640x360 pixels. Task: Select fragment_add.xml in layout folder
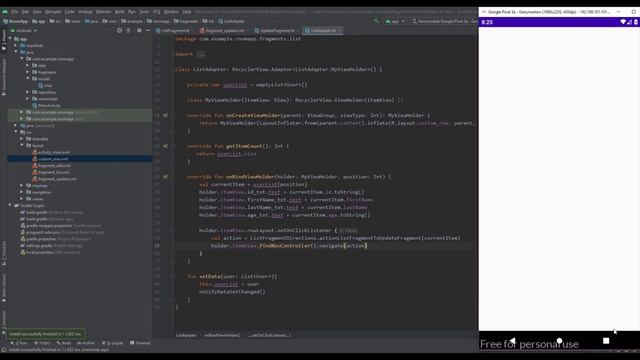click(51, 165)
